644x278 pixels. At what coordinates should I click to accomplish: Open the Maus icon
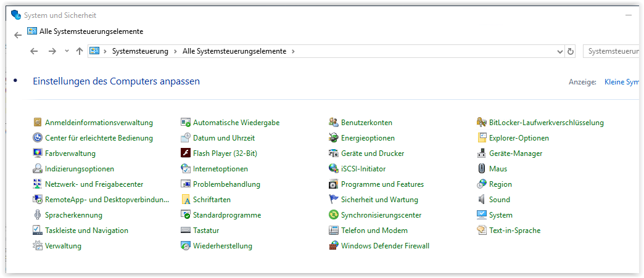click(482, 169)
